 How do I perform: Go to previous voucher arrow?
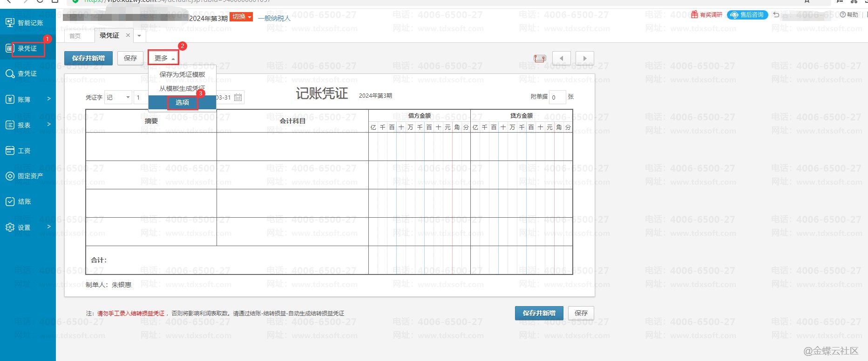click(561, 58)
